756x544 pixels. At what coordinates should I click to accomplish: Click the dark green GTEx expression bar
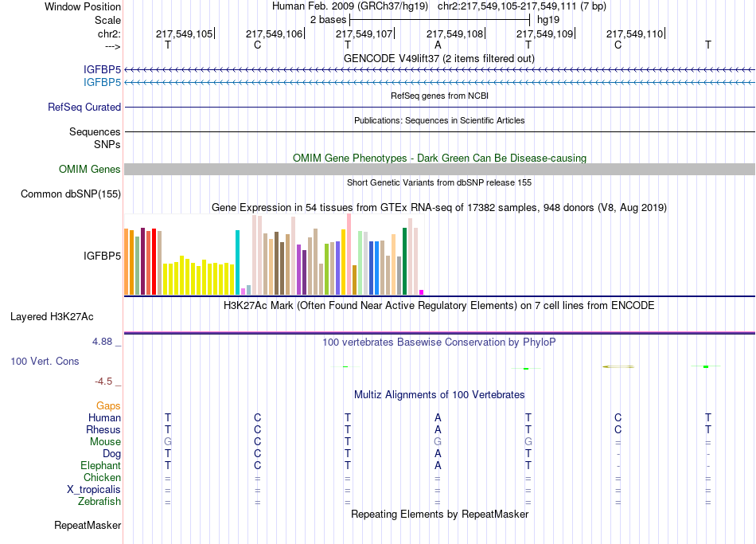click(404, 261)
